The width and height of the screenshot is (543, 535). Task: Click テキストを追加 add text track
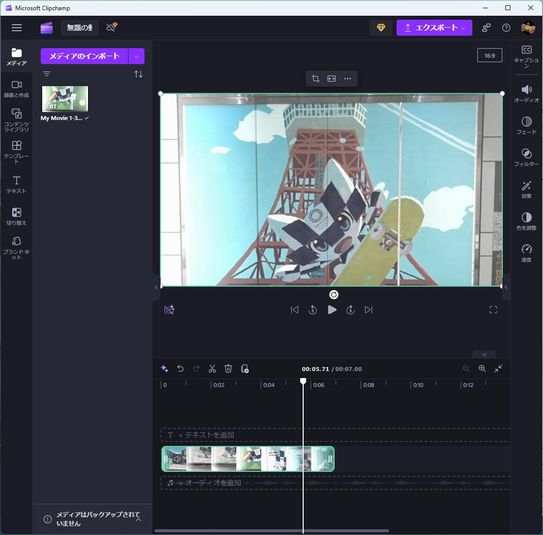pyautogui.click(x=335, y=435)
